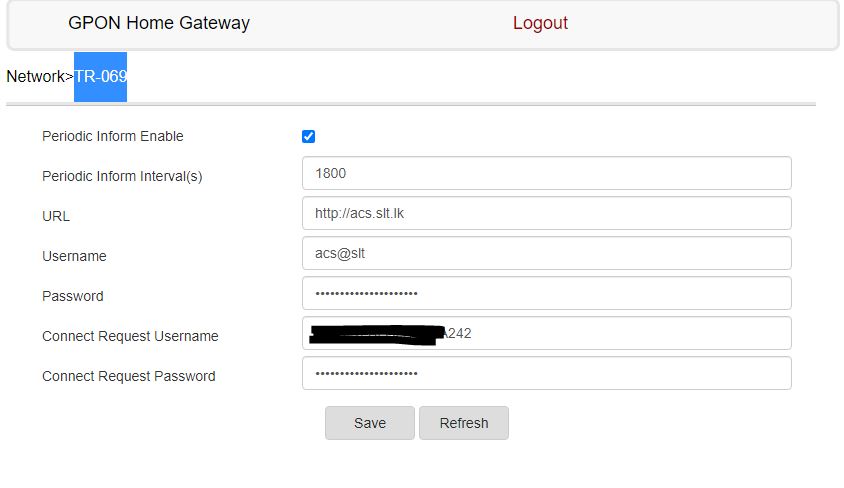Select the Username text box
The width and height of the screenshot is (844, 488).
[546, 253]
